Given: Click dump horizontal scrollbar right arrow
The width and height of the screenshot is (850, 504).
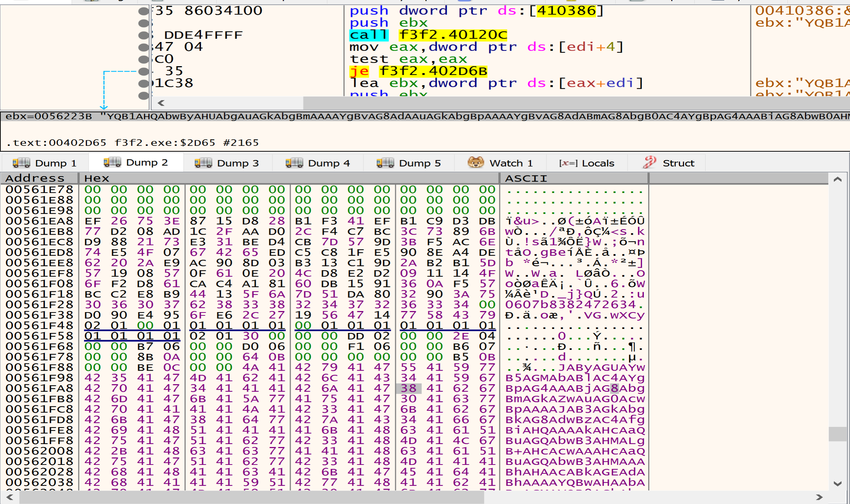Looking at the screenshot, I should point(819,497).
